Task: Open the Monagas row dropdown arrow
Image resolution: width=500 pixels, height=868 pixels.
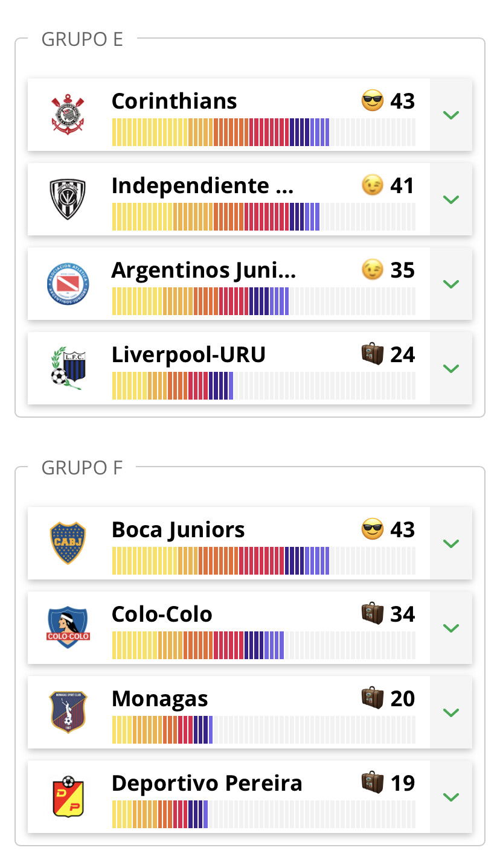Action: (451, 712)
